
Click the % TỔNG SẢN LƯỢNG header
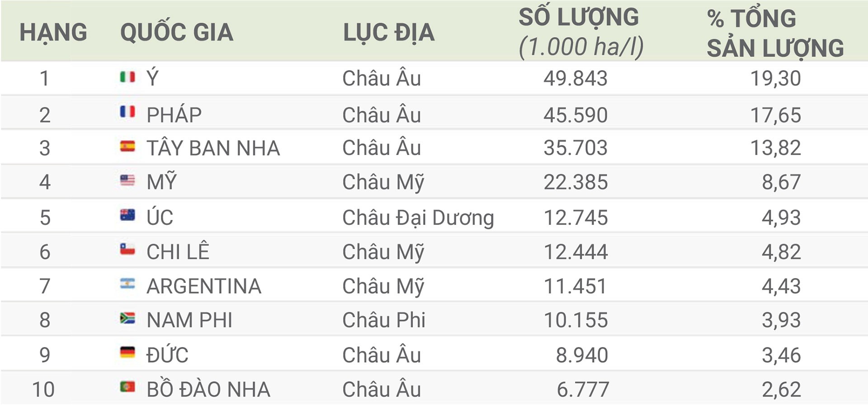(775, 34)
